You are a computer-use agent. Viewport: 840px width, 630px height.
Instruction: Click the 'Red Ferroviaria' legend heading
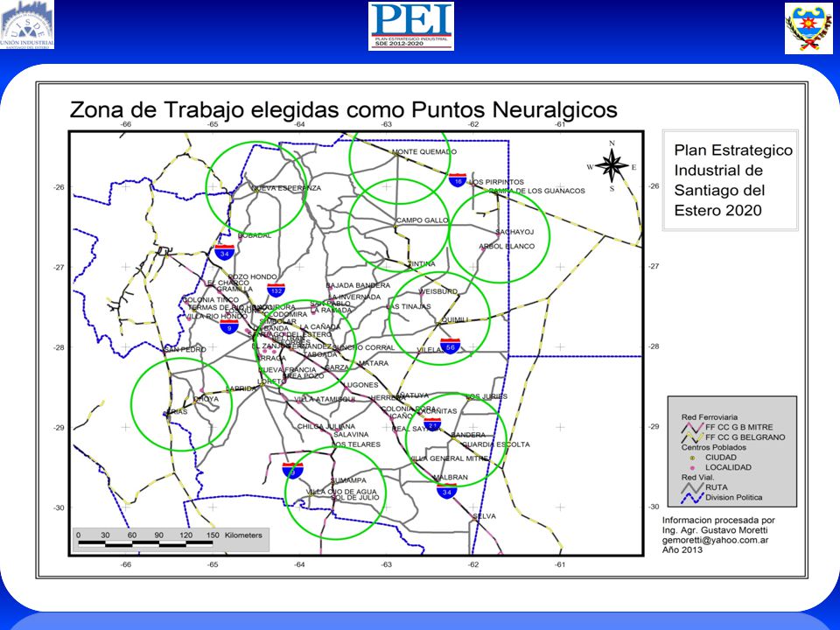point(710,417)
